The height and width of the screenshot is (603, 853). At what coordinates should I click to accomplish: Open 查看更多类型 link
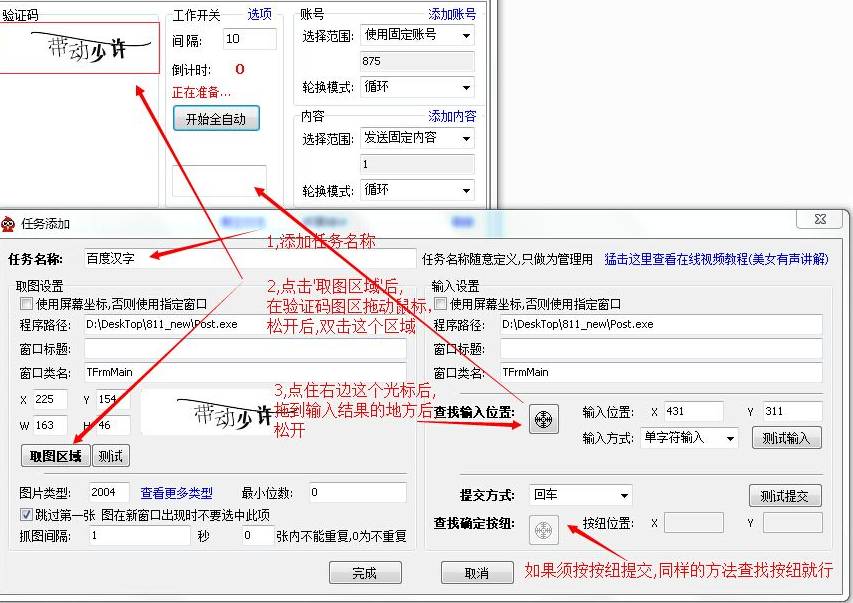[176, 493]
